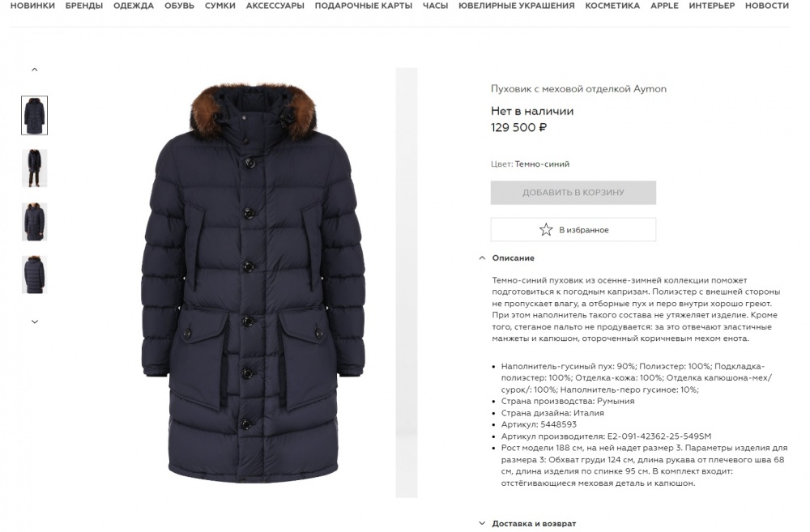The image size is (810, 532).
Task: Open the ОБУВЬ category
Action: click(179, 6)
